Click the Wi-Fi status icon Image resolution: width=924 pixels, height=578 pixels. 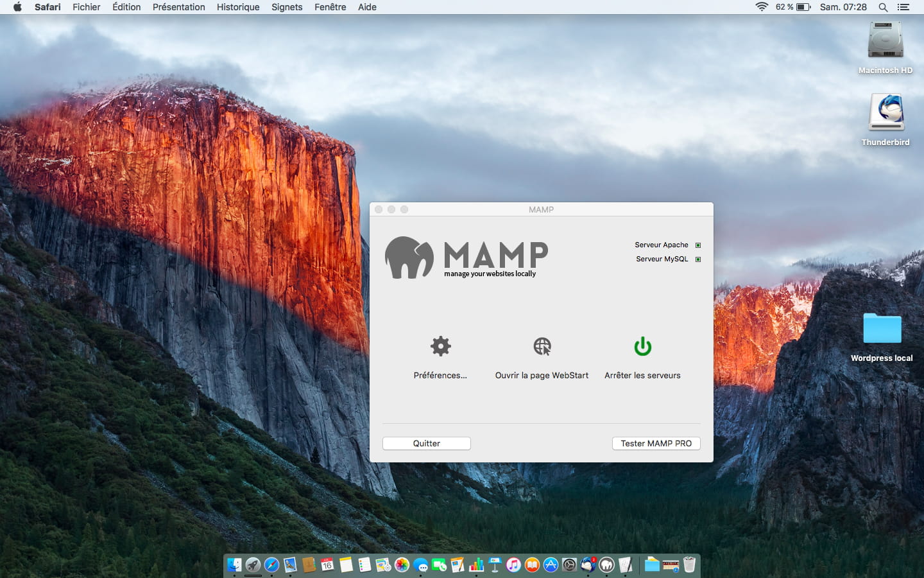point(762,7)
